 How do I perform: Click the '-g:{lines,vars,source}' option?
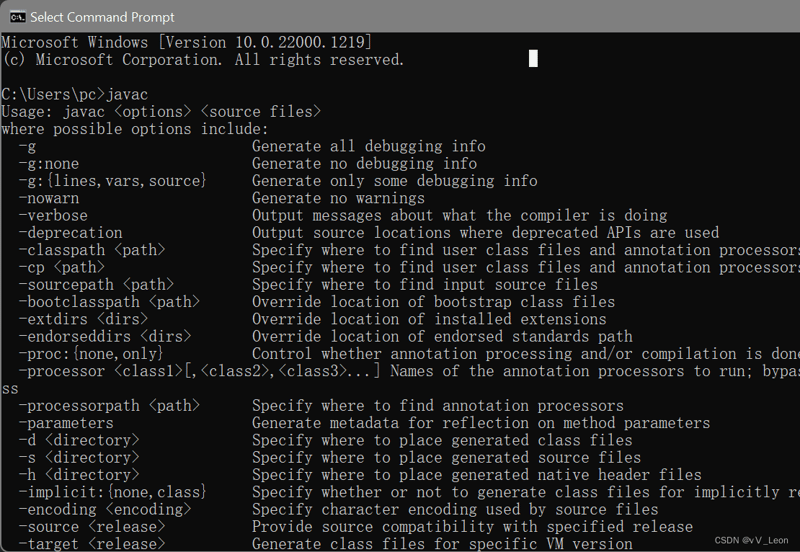pos(113,181)
